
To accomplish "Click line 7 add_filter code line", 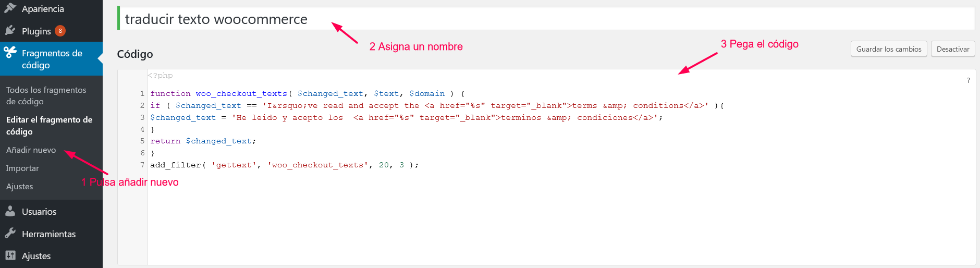I will pyautogui.click(x=285, y=165).
